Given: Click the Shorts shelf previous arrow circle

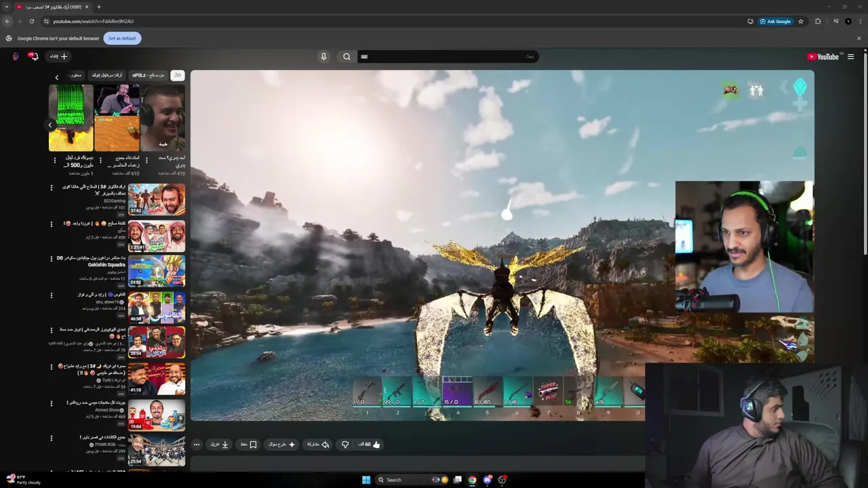Looking at the screenshot, I should tap(50, 125).
